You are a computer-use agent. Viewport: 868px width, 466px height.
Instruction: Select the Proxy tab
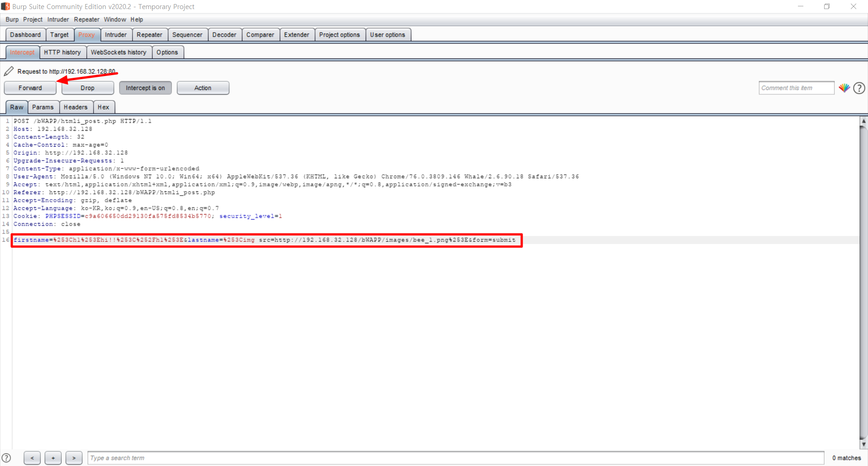click(x=86, y=35)
